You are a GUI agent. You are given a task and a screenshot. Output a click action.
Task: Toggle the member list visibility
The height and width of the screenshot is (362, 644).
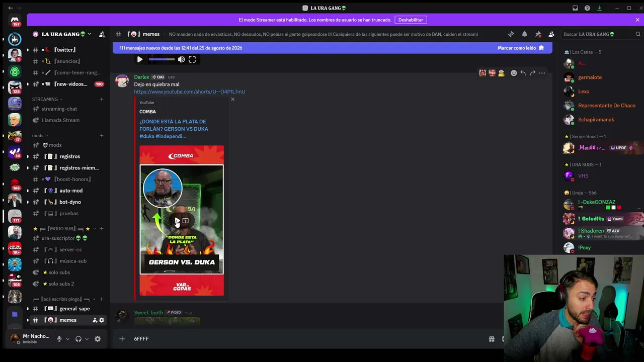click(x=551, y=34)
